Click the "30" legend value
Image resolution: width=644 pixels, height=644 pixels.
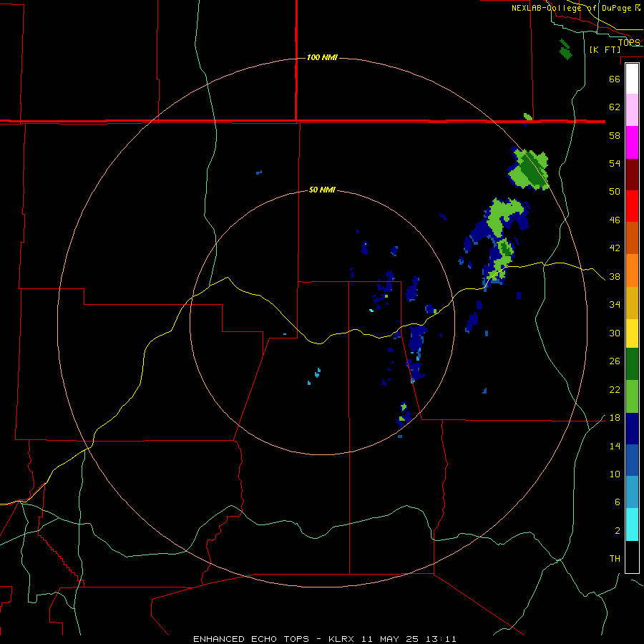615,333
